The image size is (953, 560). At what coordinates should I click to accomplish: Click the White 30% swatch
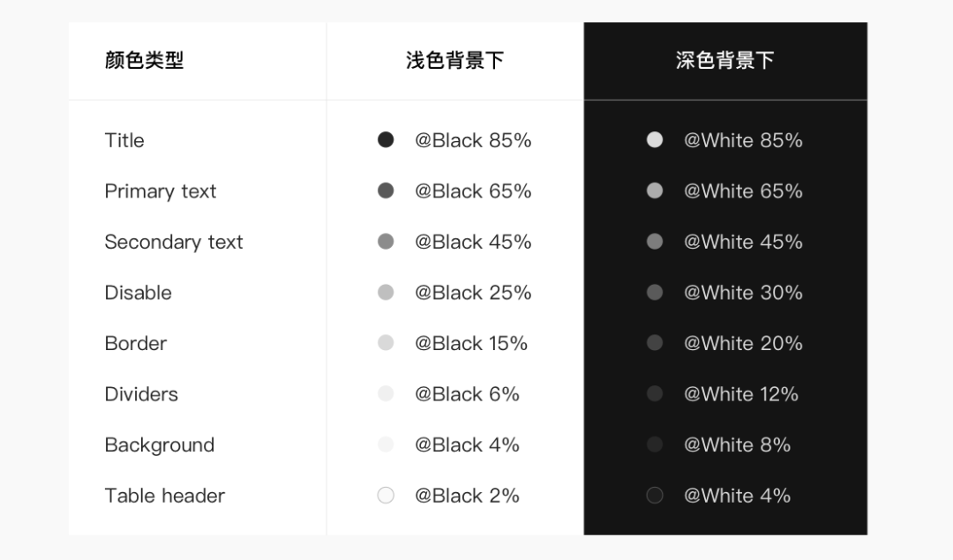[655, 292]
